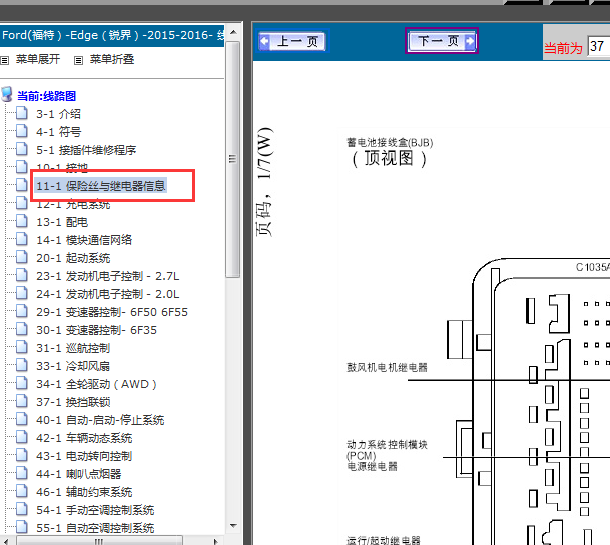Click the computer icon beside 当前:线路图
The width and height of the screenshot is (610, 545).
7,94
